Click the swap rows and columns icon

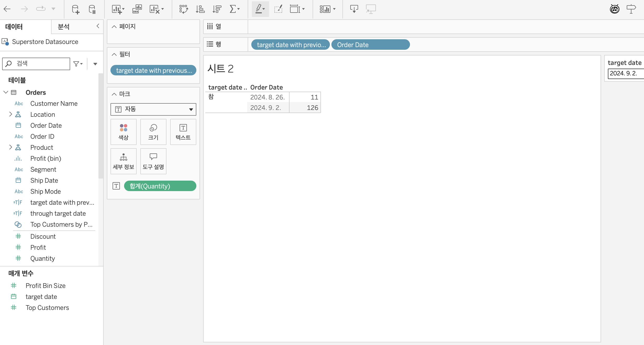click(184, 9)
